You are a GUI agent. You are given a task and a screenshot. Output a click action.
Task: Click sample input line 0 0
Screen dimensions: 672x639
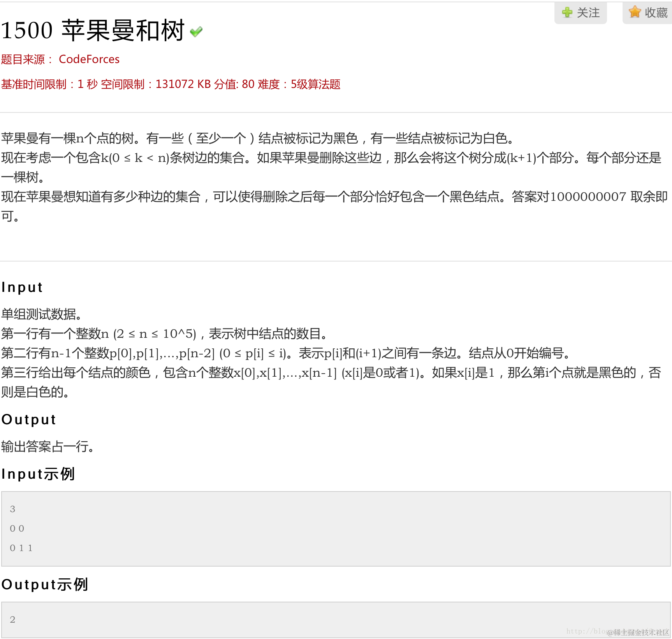(17, 528)
